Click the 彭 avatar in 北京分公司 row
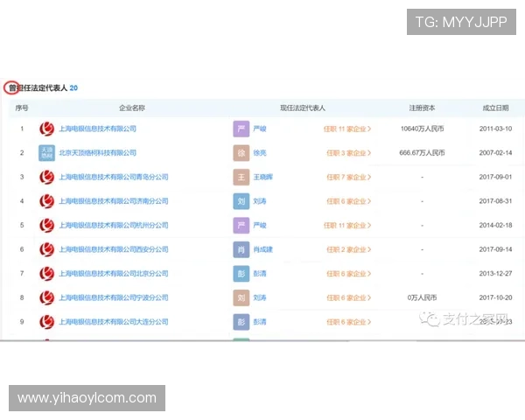Screen dimensions: 525x420 click(241, 274)
